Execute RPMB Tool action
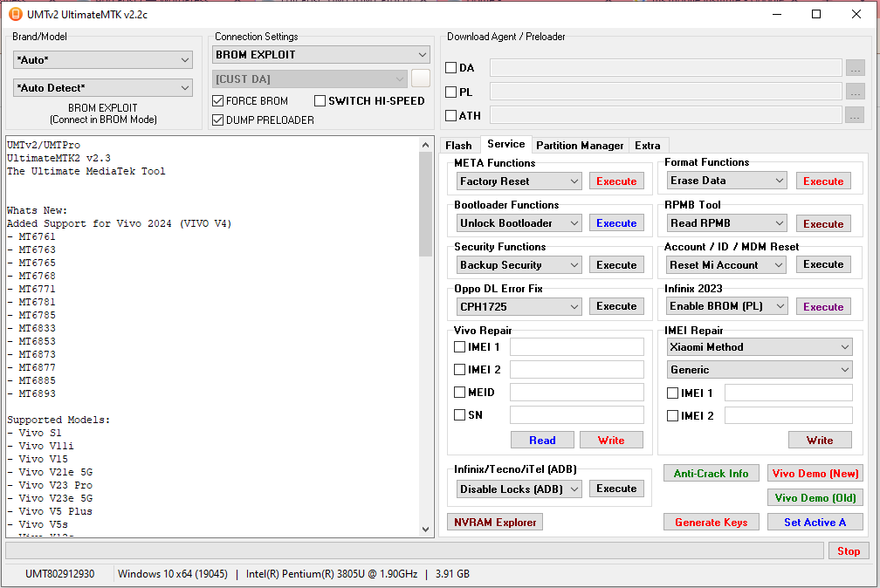Viewport: 880px width, 588px height. pyautogui.click(x=823, y=224)
